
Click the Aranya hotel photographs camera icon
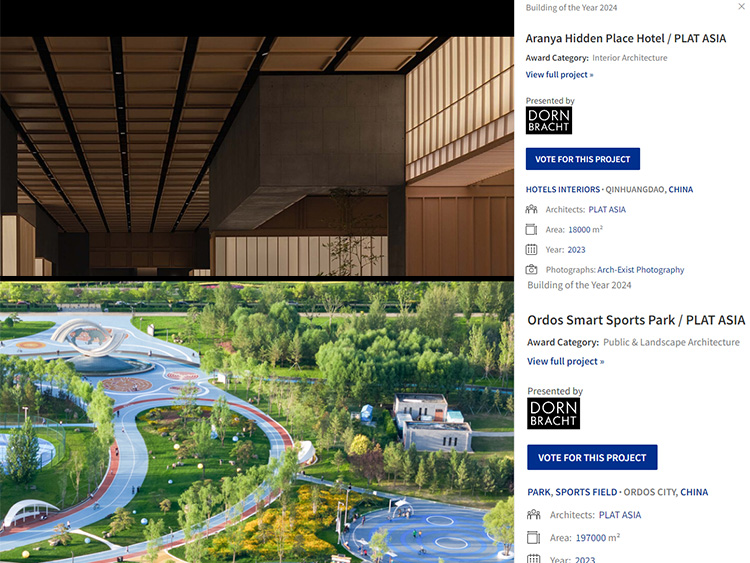531,269
